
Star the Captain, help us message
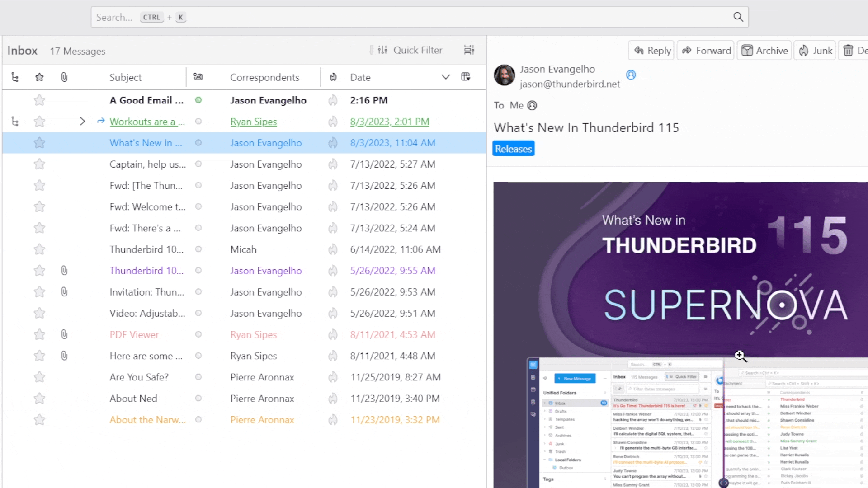39,164
